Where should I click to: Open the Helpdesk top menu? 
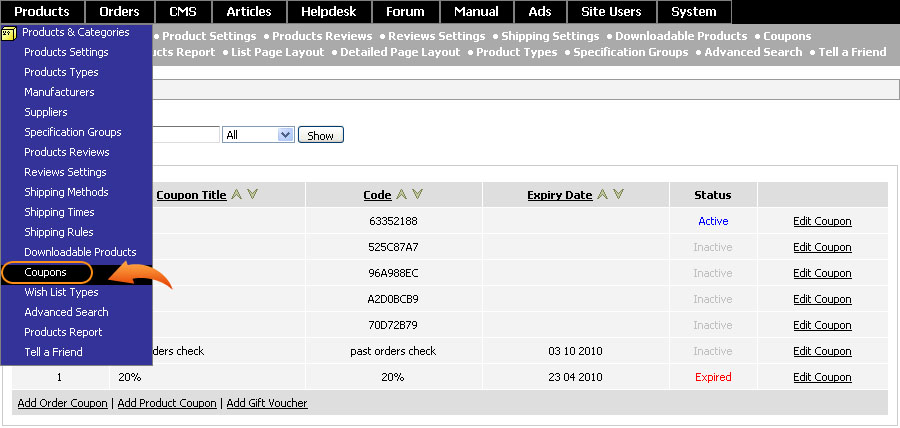329,11
